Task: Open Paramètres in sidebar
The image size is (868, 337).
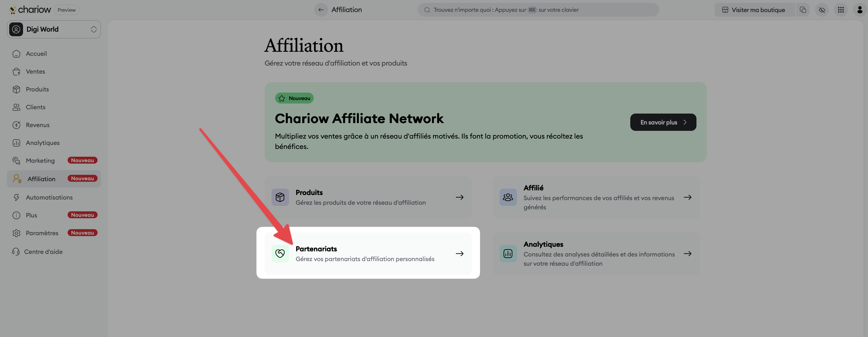Action: point(42,233)
